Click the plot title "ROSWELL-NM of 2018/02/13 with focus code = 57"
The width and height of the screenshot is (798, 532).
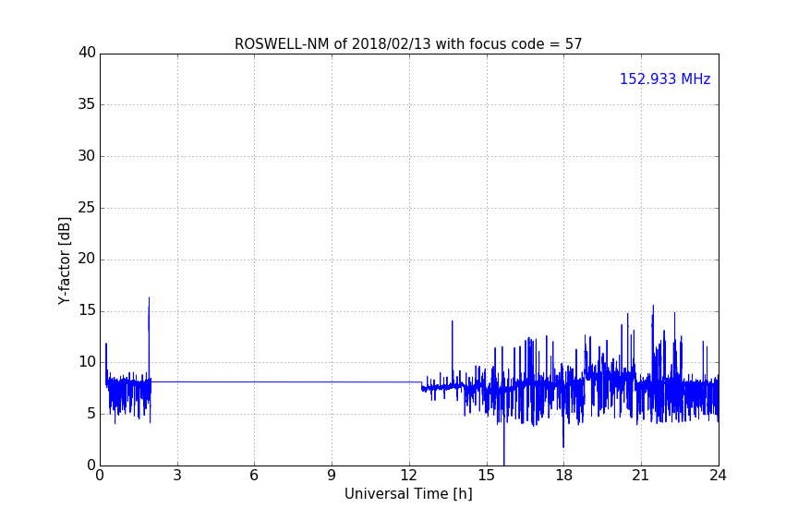coord(408,44)
